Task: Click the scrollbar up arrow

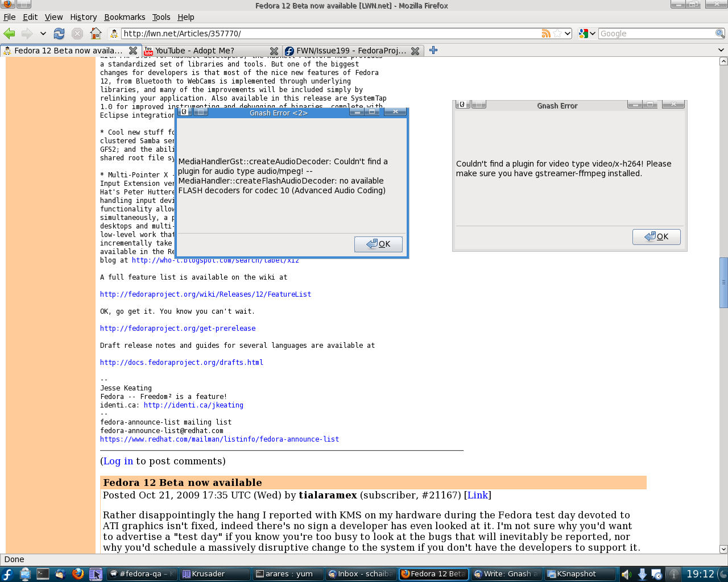Action: tap(723, 61)
